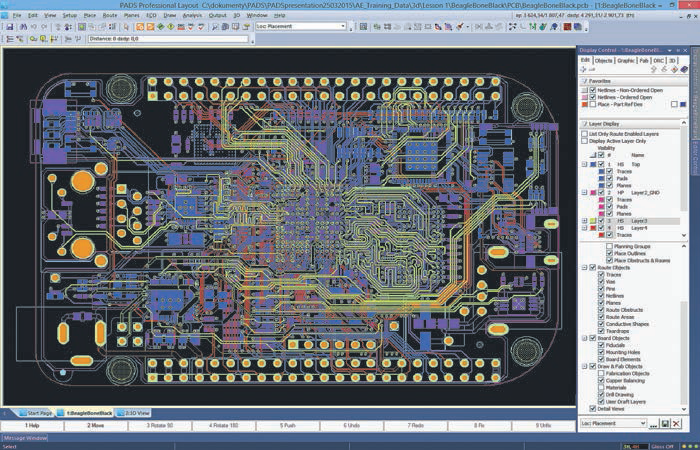Viewport: 700px width, 450px height.
Task: Click the red X delete scheme icon
Action: tap(676, 424)
